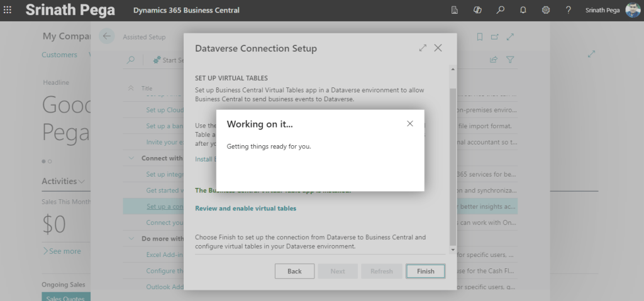Go back from Assisted Setup page
Screen dimensions: 644x301
pyautogui.click(x=106, y=36)
